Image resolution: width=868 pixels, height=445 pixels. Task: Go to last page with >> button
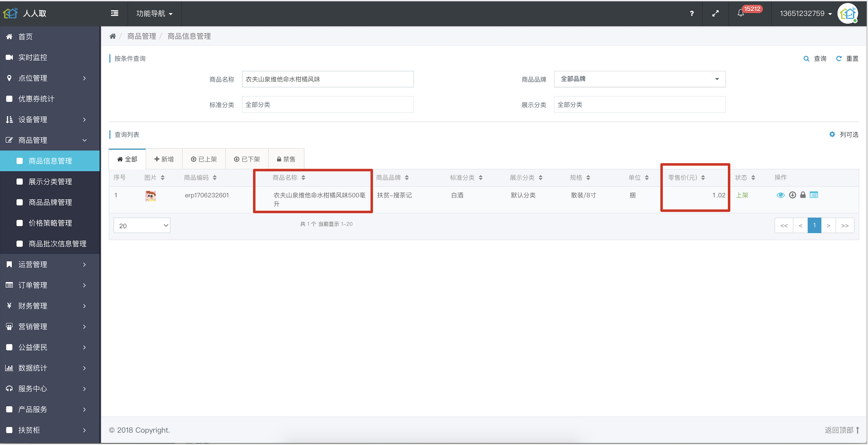click(x=845, y=226)
